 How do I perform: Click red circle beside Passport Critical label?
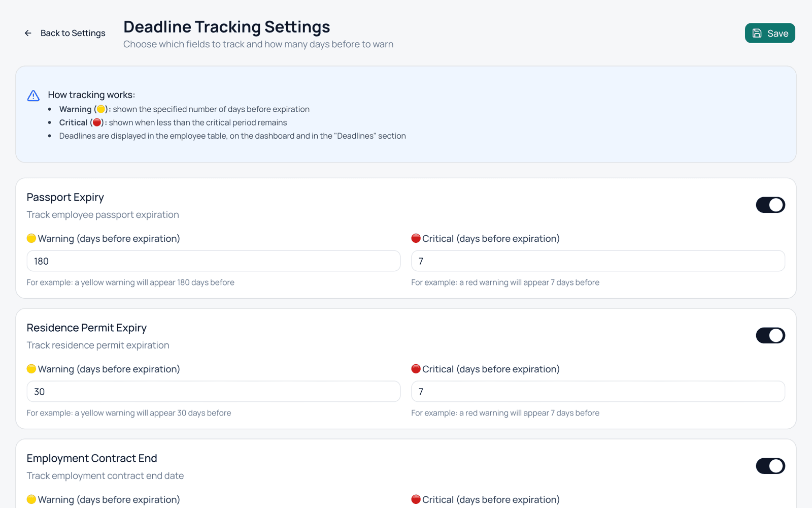[x=416, y=238]
